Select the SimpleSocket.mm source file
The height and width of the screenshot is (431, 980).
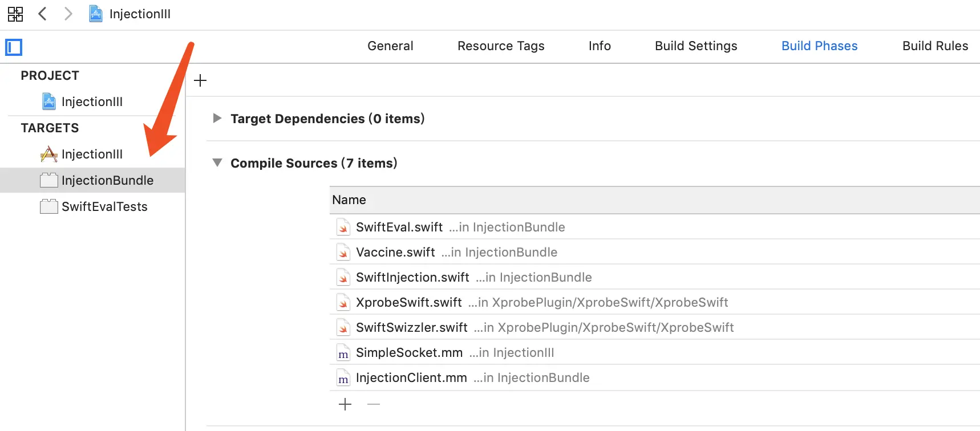point(409,353)
